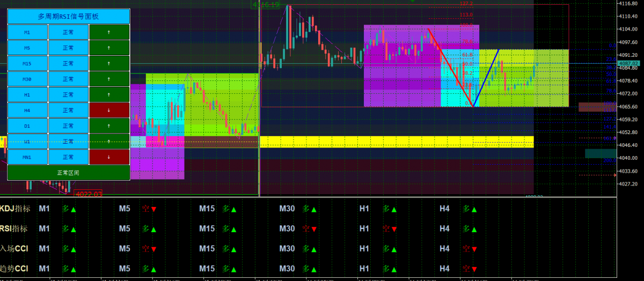Click the green 多 text for RSI指标 M15
The width and height of the screenshot is (644, 281).
(225, 228)
